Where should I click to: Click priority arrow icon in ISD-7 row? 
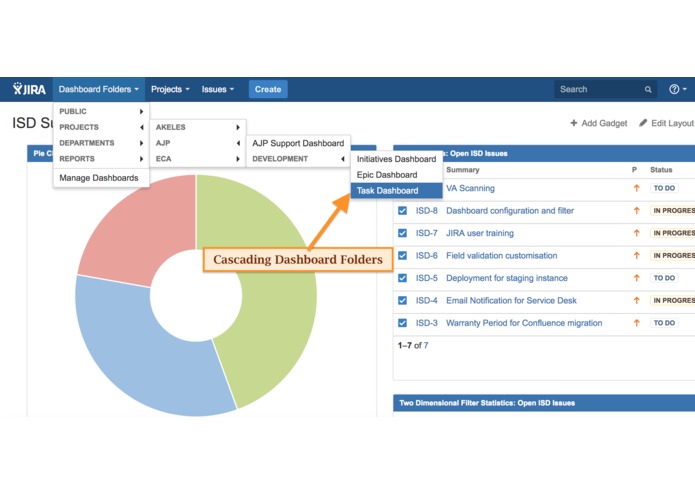tap(636, 233)
